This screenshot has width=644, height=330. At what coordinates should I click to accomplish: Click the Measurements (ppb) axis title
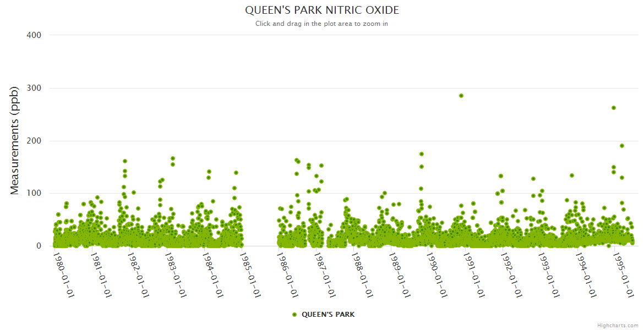click(x=15, y=140)
